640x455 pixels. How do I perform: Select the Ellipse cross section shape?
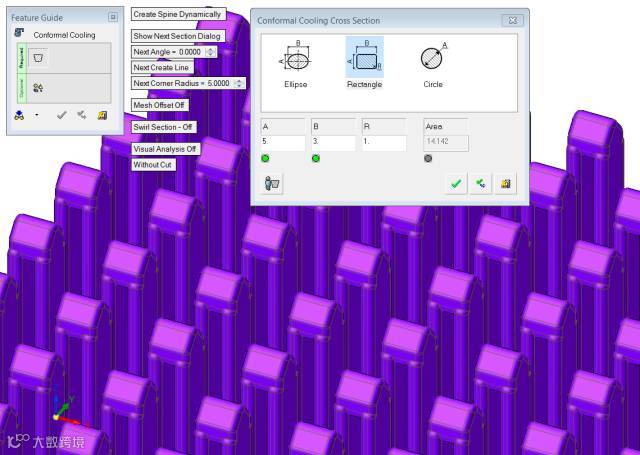click(x=296, y=63)
